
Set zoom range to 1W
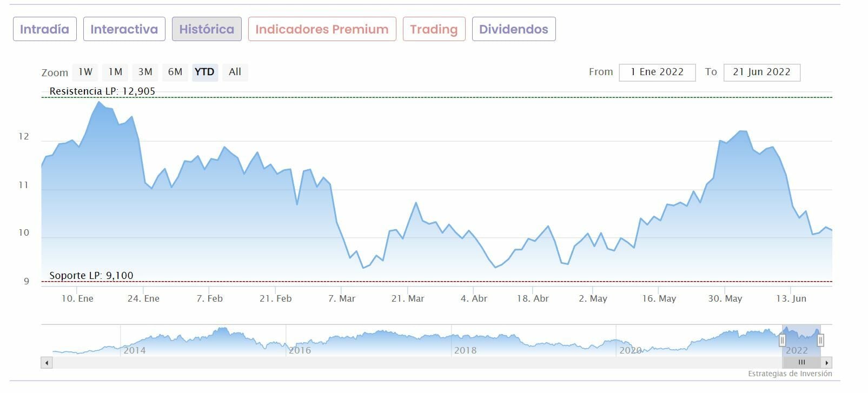85,72
